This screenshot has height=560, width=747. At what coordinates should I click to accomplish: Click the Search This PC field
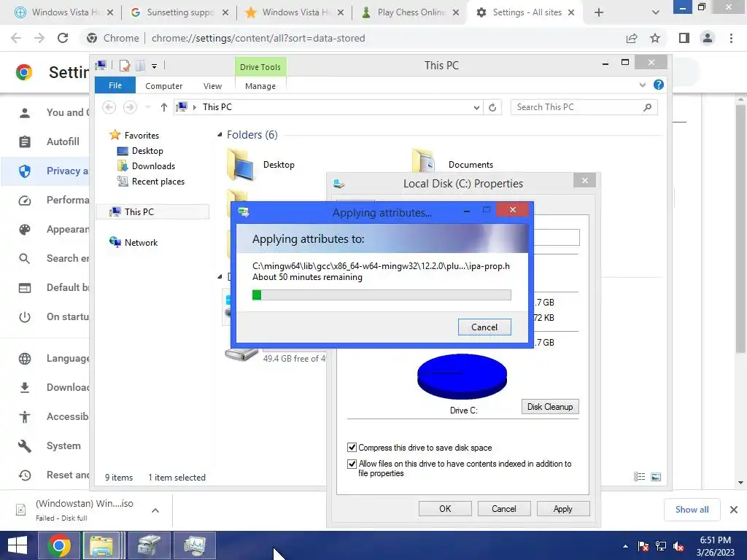click(584, 107)
